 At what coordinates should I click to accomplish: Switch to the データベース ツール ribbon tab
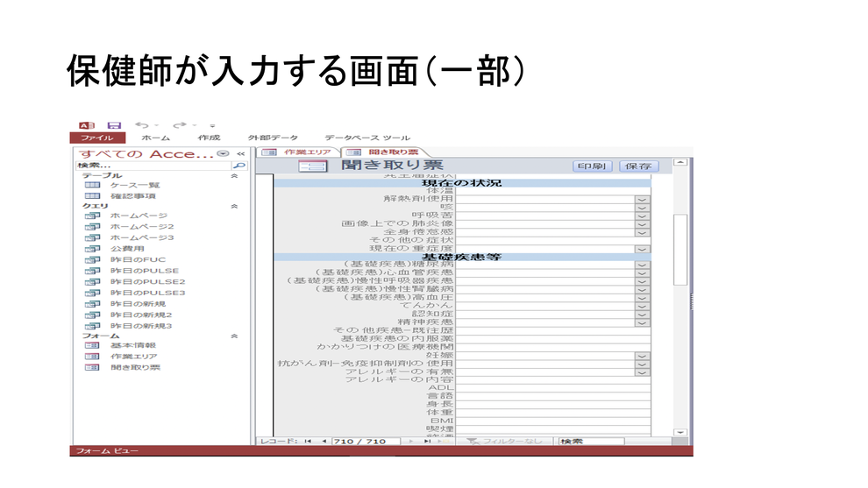click(x=367, y=138)
